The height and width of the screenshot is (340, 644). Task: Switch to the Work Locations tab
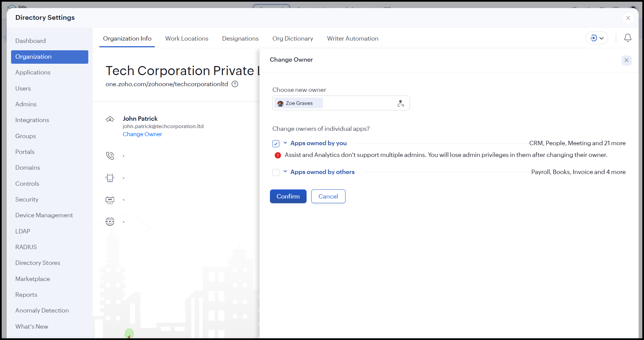(x=187, y=39)
